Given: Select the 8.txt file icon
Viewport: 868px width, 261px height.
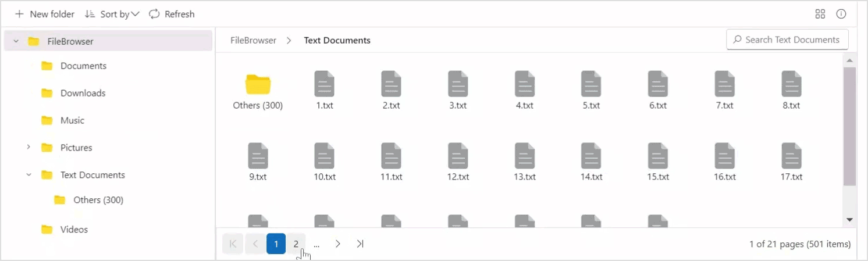Looking at the screenshot, I should tap(791, 84).
